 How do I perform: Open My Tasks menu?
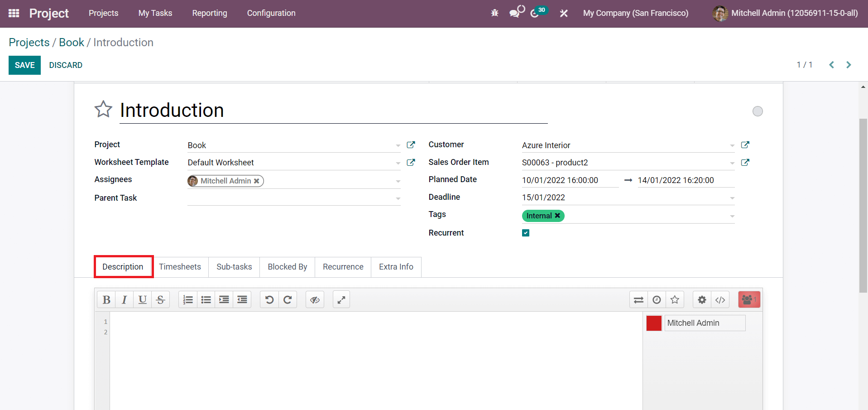155,13
